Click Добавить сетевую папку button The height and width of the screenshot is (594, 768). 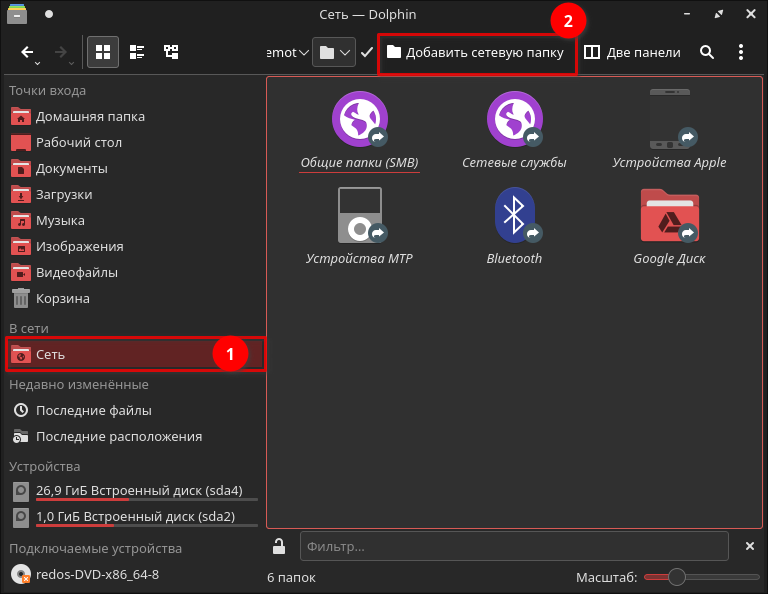[x=476, y=52]
